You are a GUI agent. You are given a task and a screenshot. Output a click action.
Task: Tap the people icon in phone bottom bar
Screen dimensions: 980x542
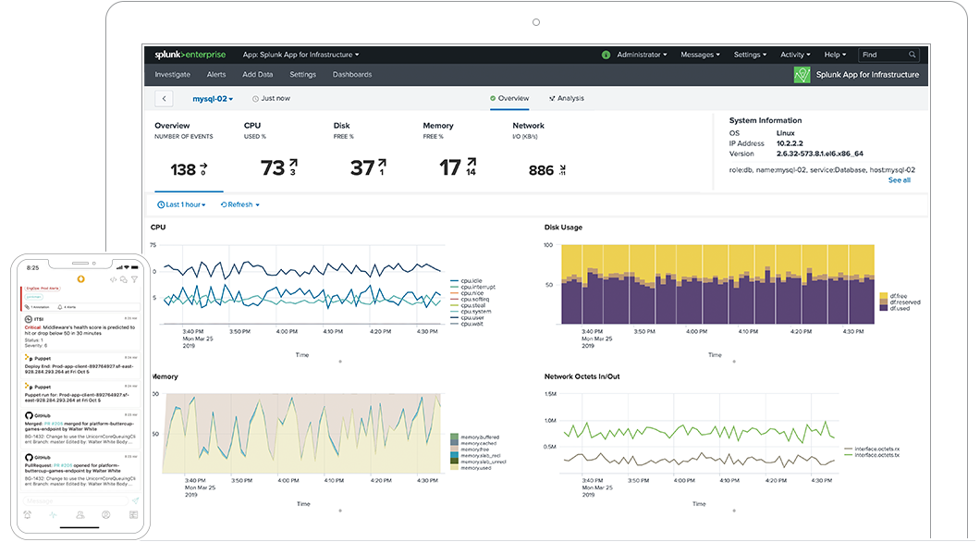(80, 515)
